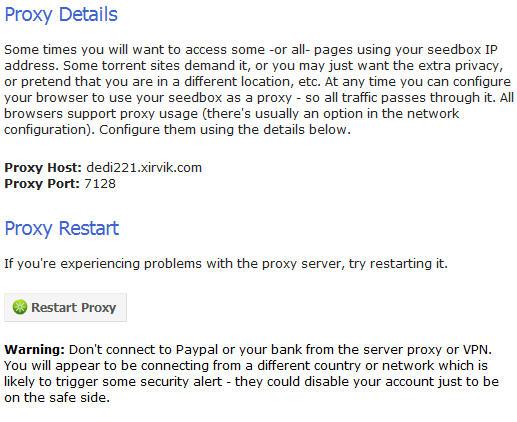Click 'trigger some security alert' phrase
This screenshot has height=422, width=517.
pyautogui.click(x=139, y=381)
